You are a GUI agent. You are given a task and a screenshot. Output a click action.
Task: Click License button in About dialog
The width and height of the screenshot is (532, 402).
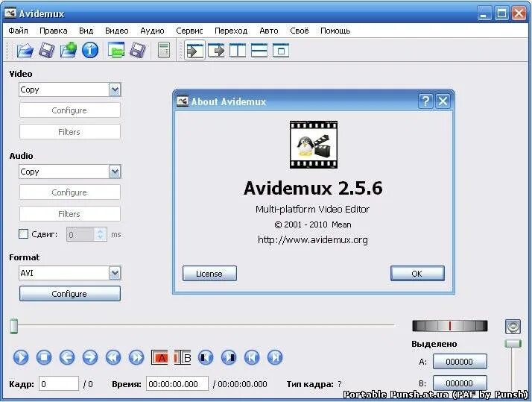tap(209, 274)
